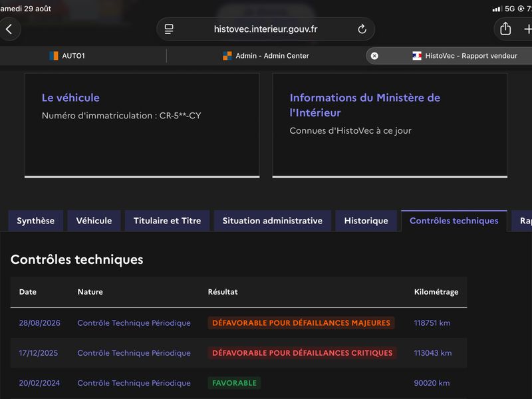Open the Titulaire et Titre tab
Image resolution: width=532 pixels, height=399 pixels.
(x=168, y=221)
